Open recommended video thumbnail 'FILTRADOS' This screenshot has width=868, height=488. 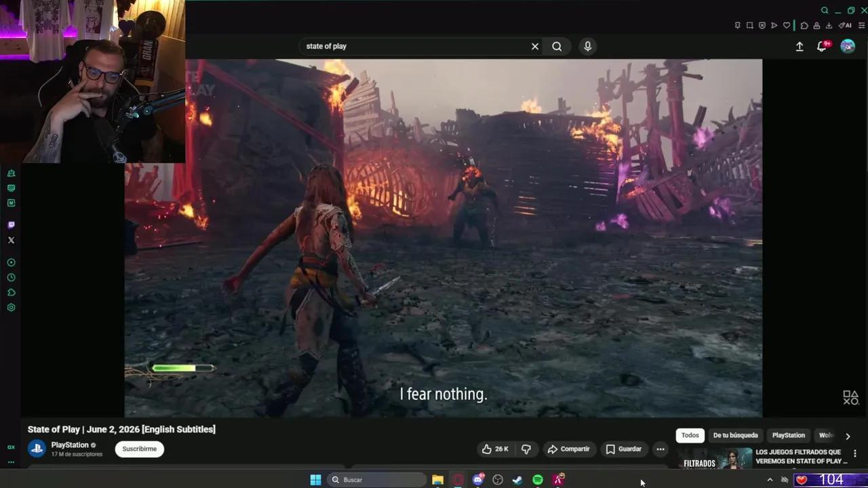713,458
